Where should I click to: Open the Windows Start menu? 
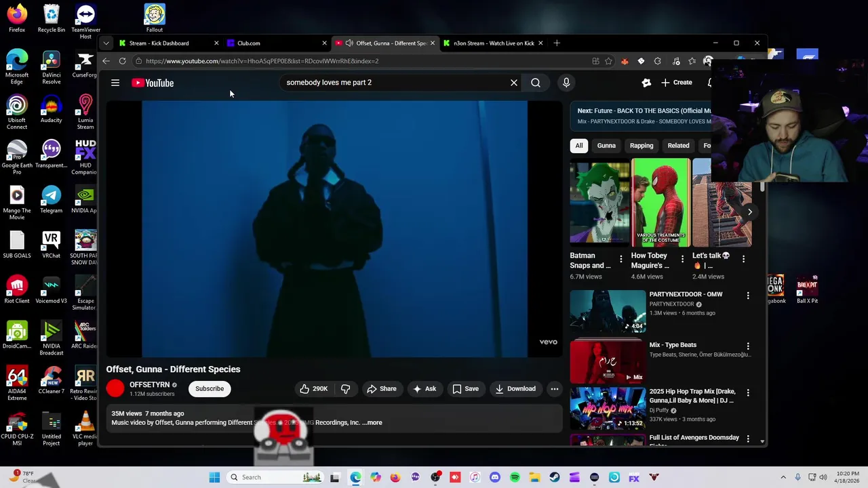(214, 477)
